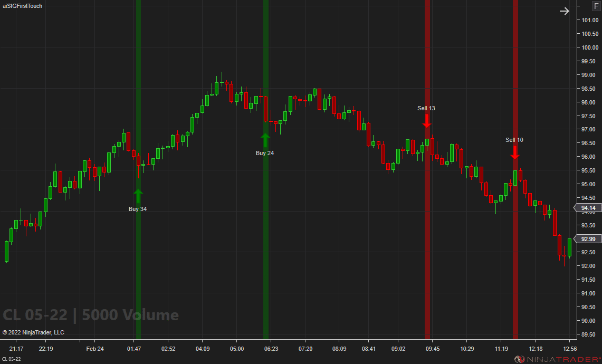Click the highlighted 94.14 price marker
Screen dimensions: 602x364
587,208
